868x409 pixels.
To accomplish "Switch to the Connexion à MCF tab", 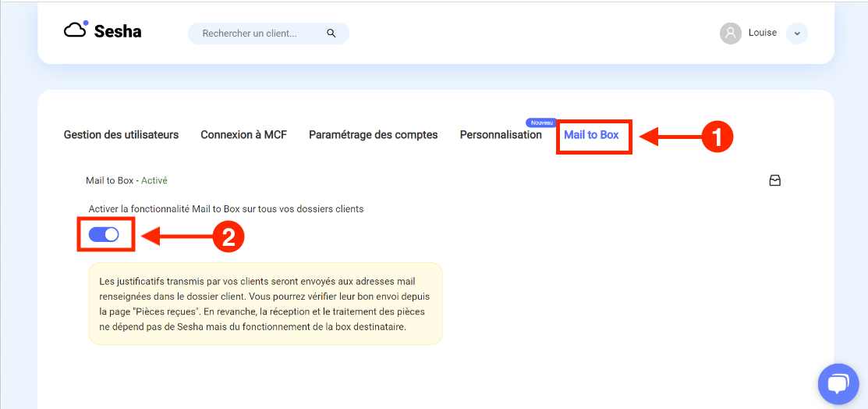I will pyautogui.click(x=243, y=135).
